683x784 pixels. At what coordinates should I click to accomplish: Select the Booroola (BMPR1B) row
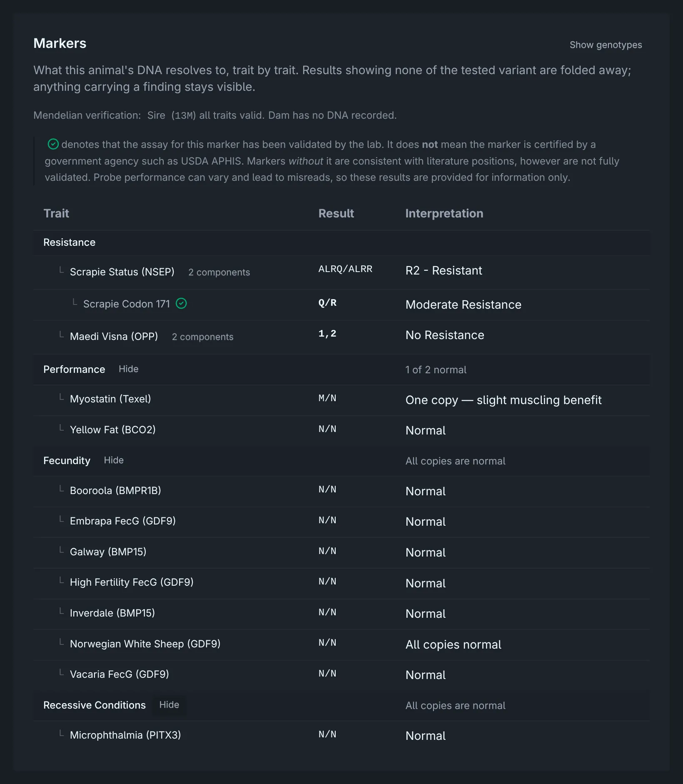[341, 491]
